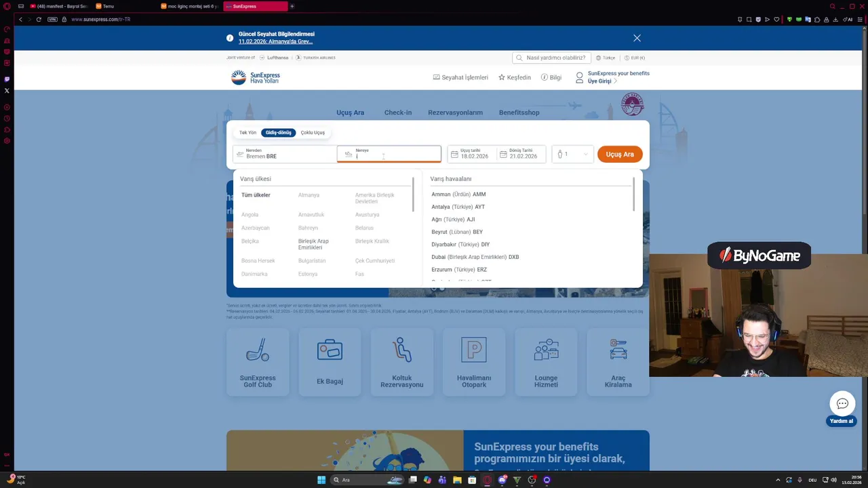This screenshot has width=868, height=488.
Task: Choose Beyrut (Lübnan) BEY airport
Action: coord(457,232)
